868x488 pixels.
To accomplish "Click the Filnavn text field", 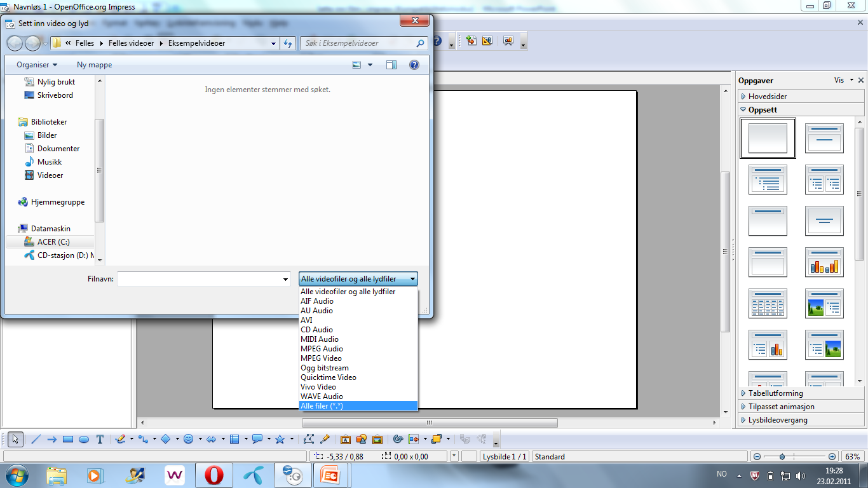I will tap(199, 279).
